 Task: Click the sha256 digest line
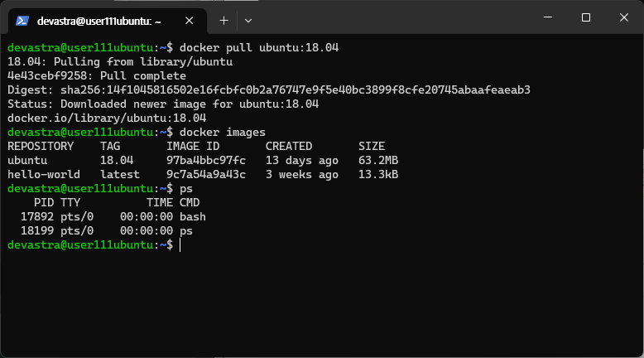click(x=268, y=89)
